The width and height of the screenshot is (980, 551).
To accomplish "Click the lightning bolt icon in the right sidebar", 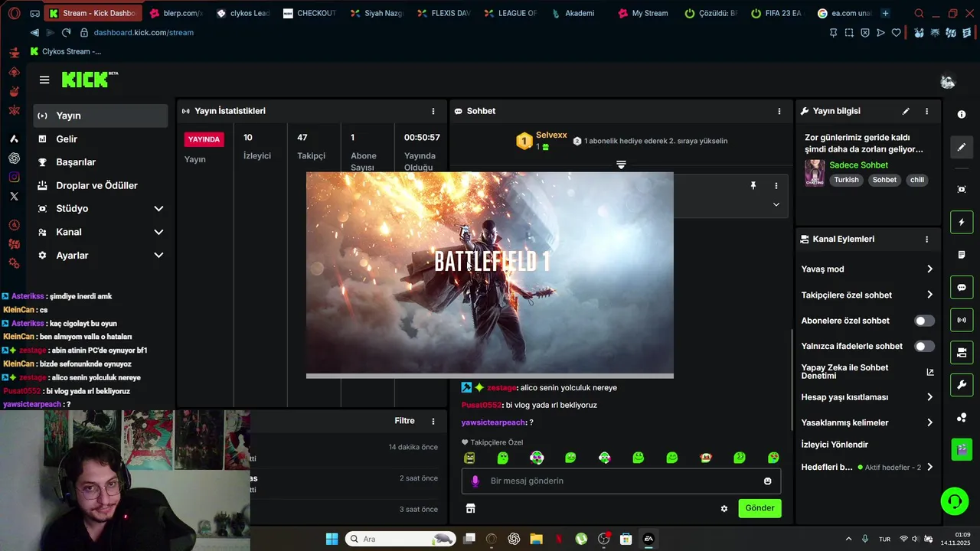I will (x=962, y=223).
